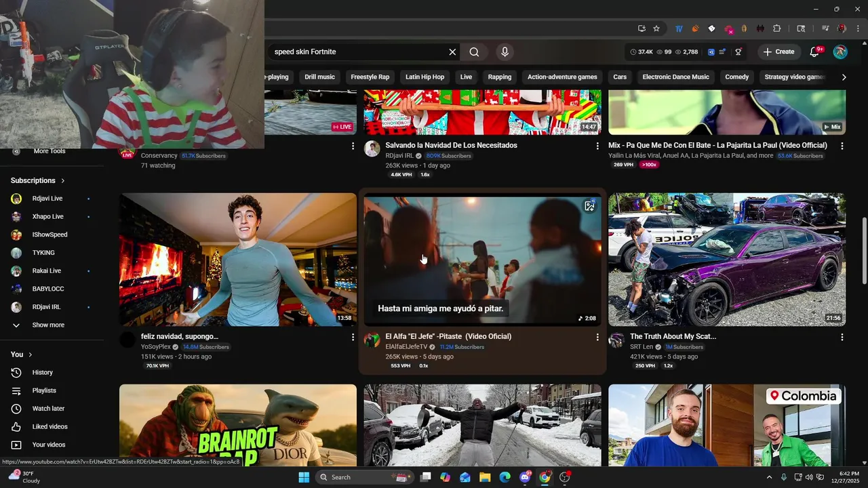
Task: Play the purple crashed car thumbnail
Action: tap(727, 260)
